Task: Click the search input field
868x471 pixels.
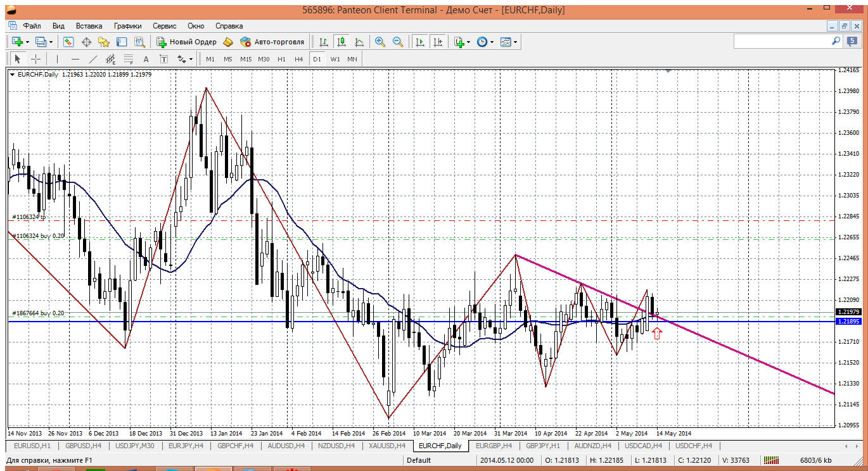Action: [782, 41]
